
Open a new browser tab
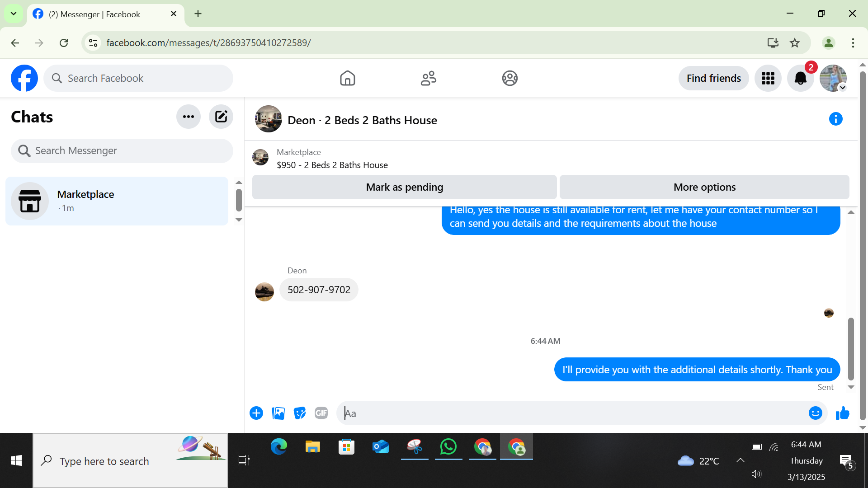click(198, 14)
